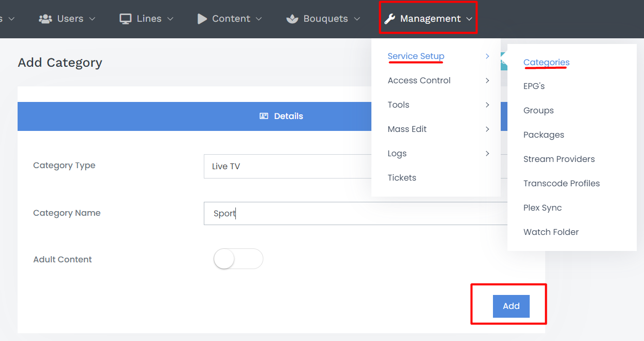644x341 pixels.
Task: Click the Content play icon
Action: (202, 19)
